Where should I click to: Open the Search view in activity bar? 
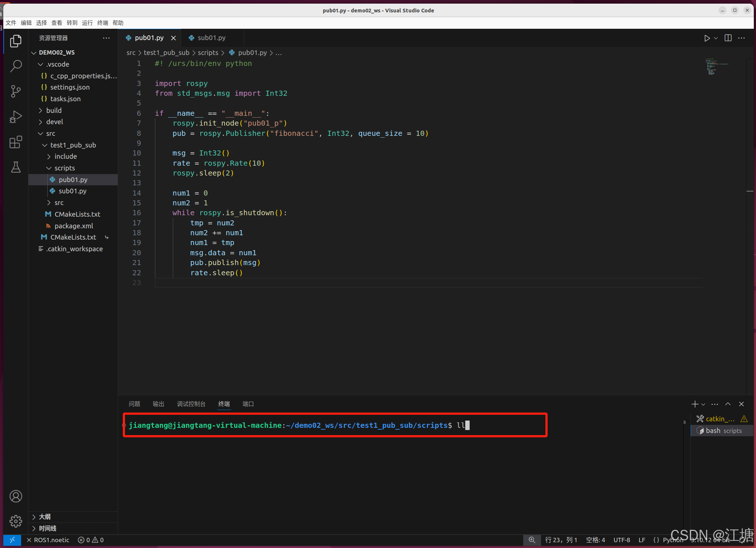click(x=16, y=66)
